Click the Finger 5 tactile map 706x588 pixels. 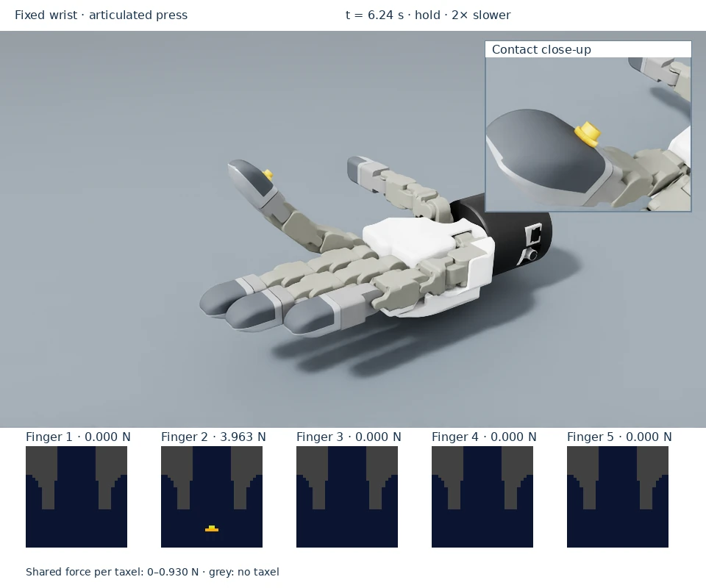pyautogui.click(x=618, y=497)
